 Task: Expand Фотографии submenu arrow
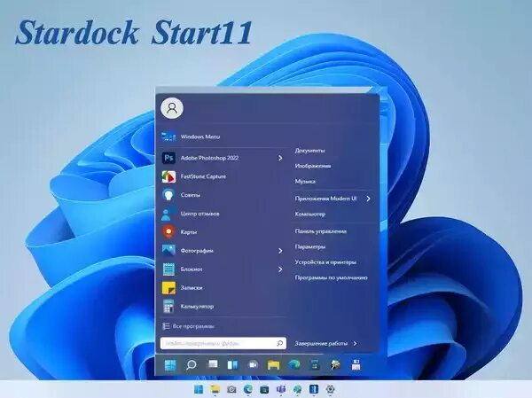[280, 251]
